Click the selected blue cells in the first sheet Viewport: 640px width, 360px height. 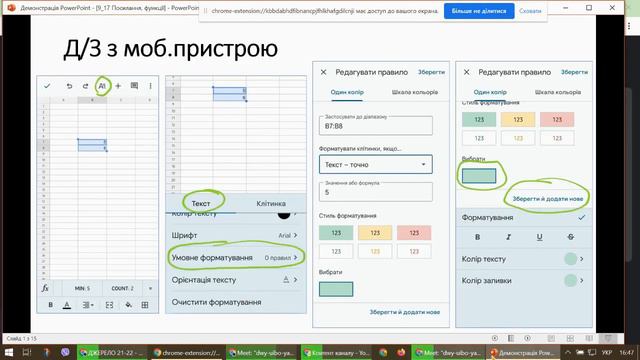92,145
